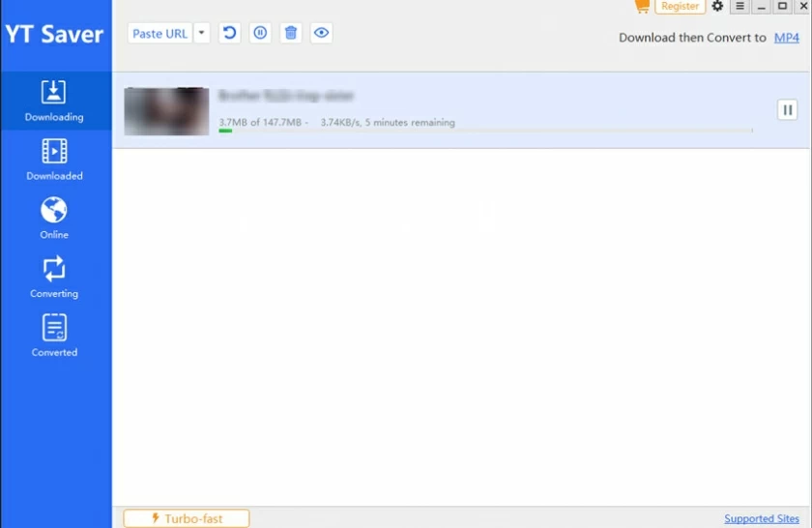Pause the current video download
812x528 pixels.
pyautogui.click(x=787, y=110)
